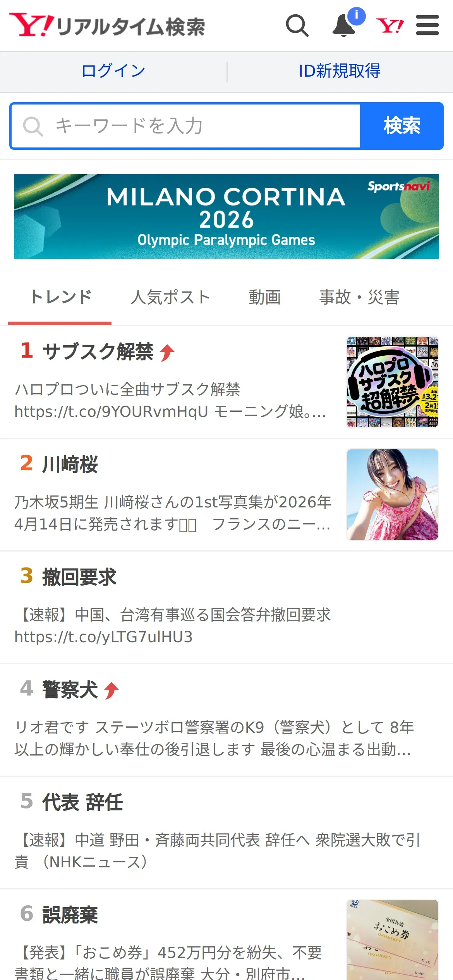The width and height of the screenshot is (453, 980).
Task: Open the Milano Cortina 2026 Sportsnavi banner
Action: [x=226, y=216]
